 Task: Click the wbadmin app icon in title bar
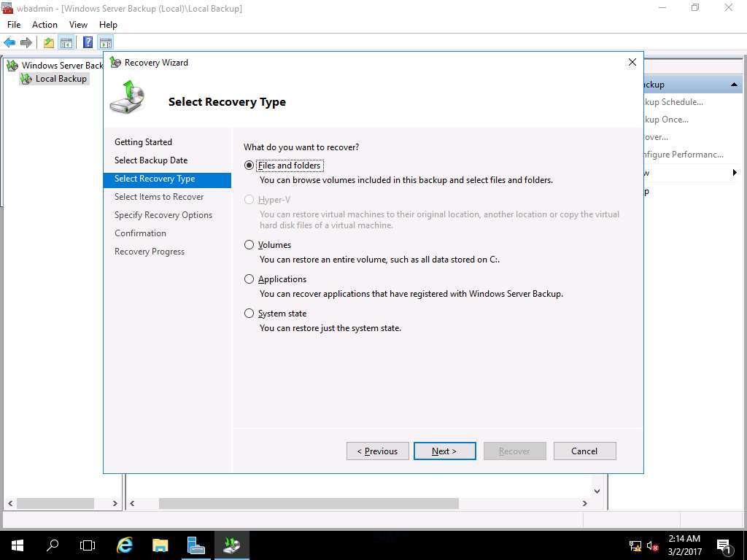(x=7, y=8)
